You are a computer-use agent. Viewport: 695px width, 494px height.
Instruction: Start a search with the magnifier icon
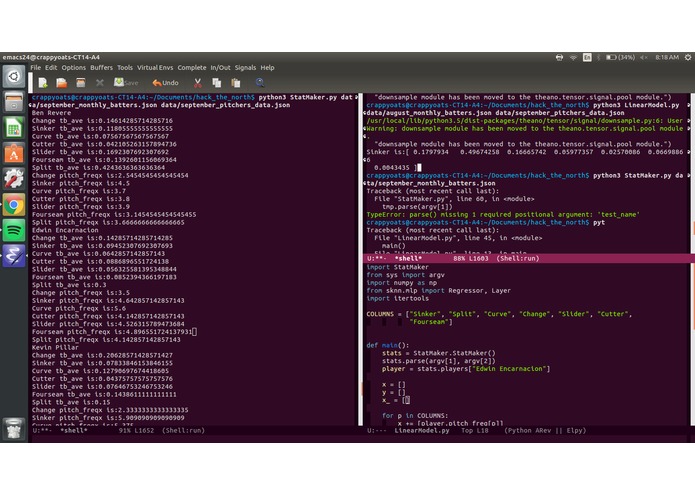[260, 82]
